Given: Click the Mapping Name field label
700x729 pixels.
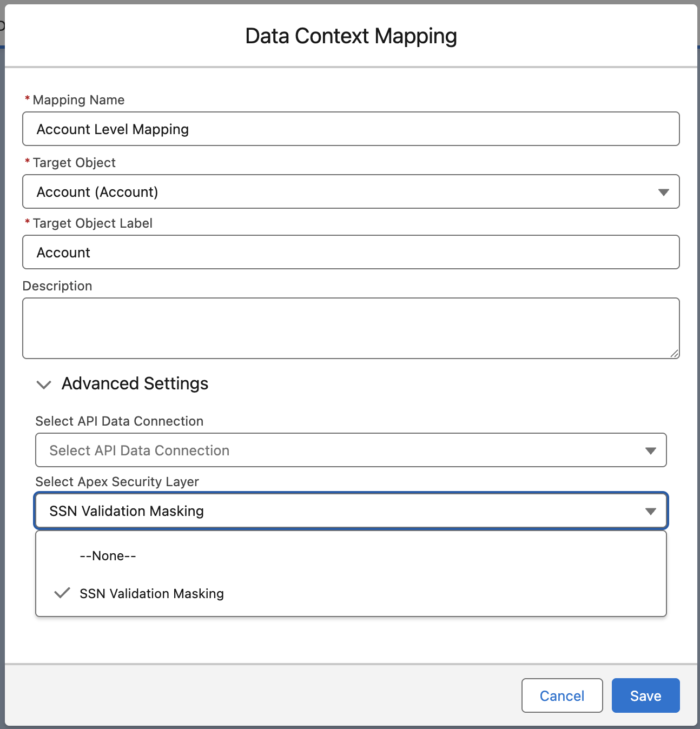Looking at the screenshot, I should 78,100.
